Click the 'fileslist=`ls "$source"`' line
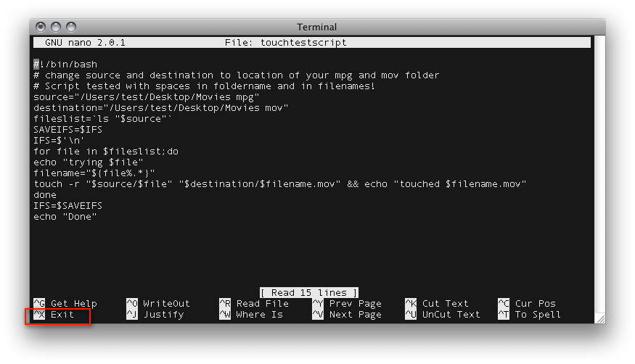Screen dimensions: 635x364 (103, 119)
